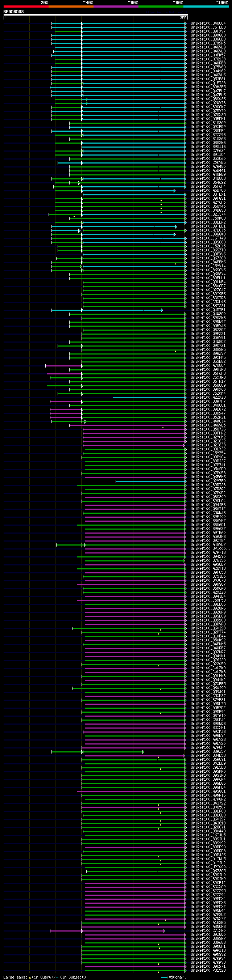
Task: Click label UniRef100_A0FK57
Action: [208, 56]
